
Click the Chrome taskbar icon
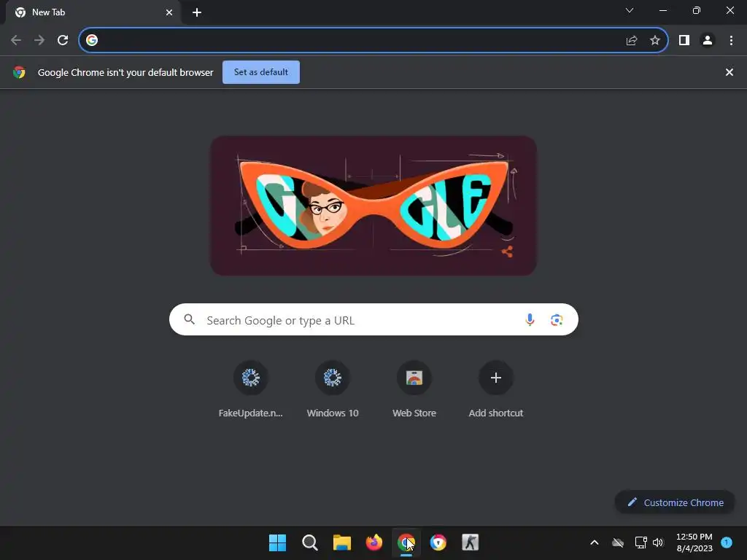coord(406,542)
